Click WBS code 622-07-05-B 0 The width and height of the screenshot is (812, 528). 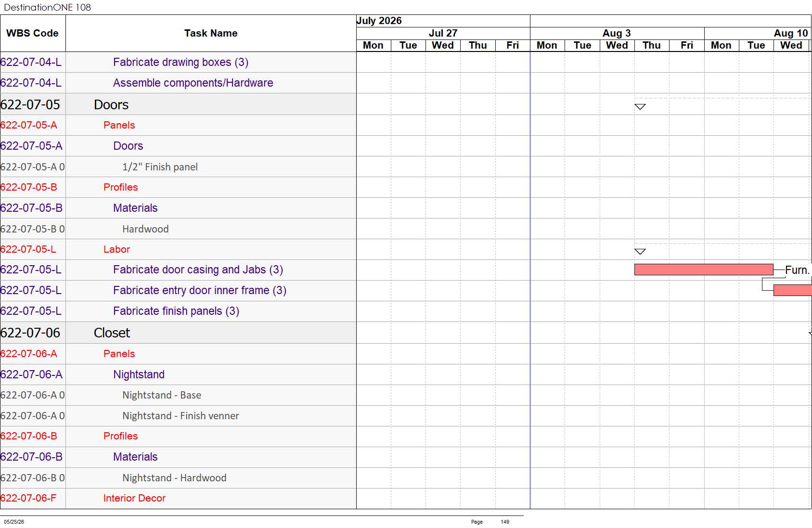click(33, 229)
